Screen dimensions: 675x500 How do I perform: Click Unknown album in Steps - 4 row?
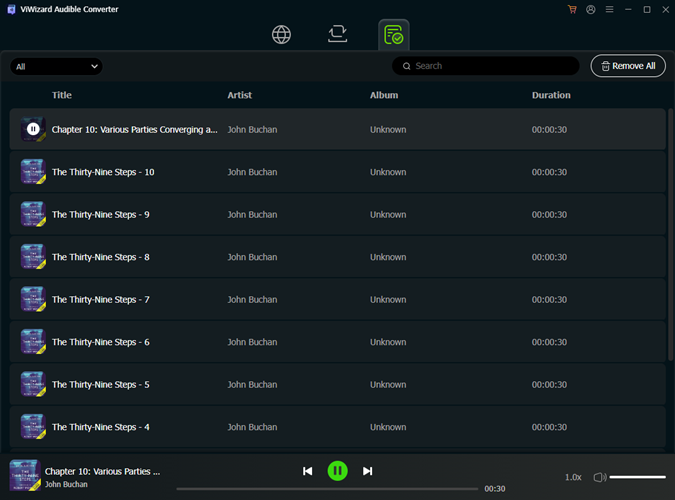click(x=388, y=427)
